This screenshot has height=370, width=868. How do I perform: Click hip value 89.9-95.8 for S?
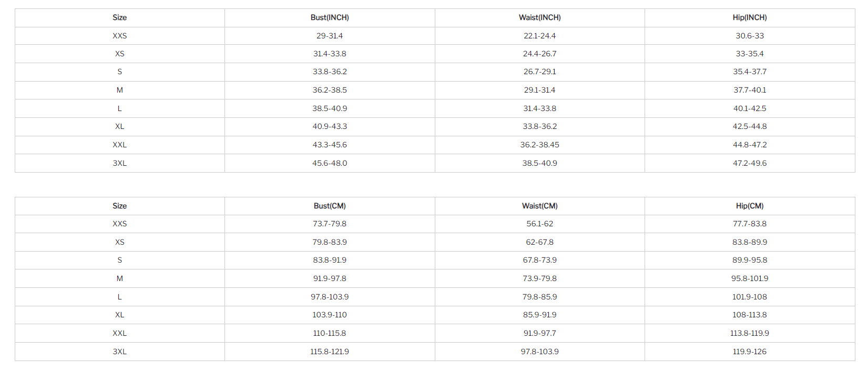click(750, 260)
